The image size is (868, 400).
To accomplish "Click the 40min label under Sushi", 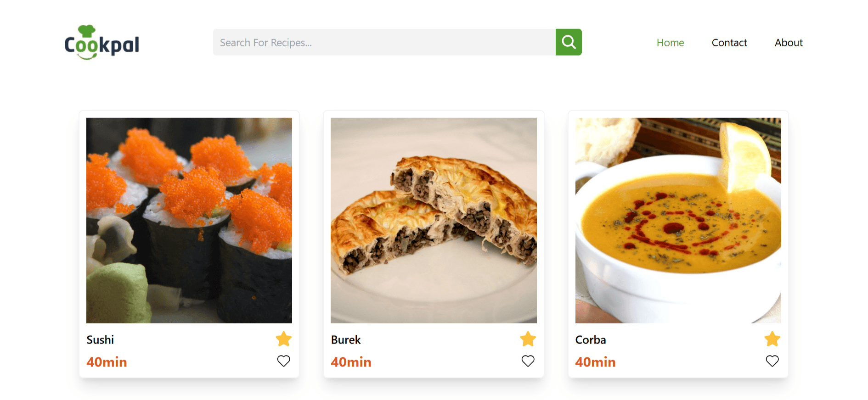I will [x=107, y=362].
